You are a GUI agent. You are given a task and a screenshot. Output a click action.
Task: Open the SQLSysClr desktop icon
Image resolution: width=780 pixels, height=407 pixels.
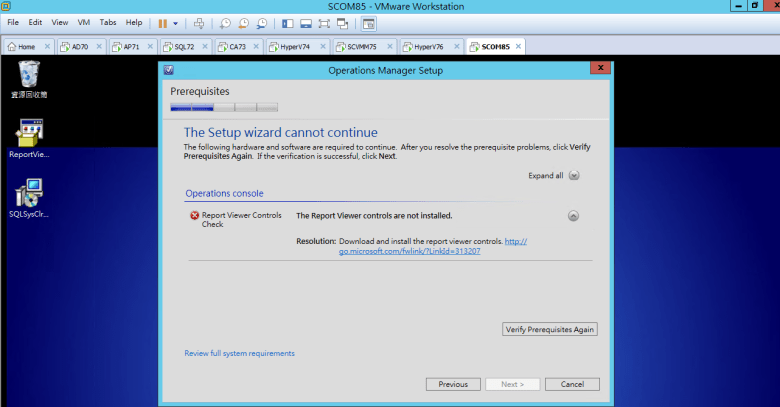pos(29,193)
